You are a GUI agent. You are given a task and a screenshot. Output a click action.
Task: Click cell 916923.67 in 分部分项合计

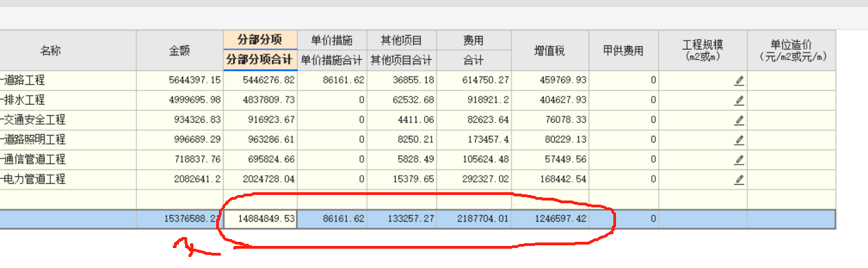[x=260, y=121]
